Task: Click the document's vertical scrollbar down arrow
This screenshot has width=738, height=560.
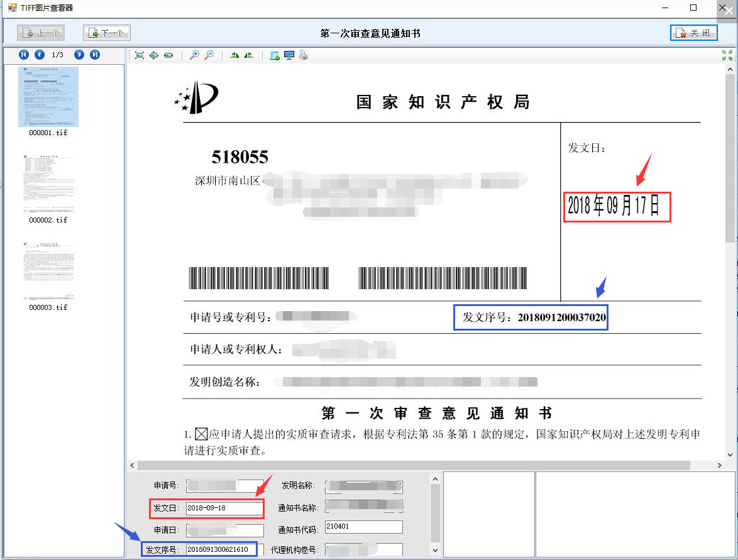Action: tap(730, 455)
